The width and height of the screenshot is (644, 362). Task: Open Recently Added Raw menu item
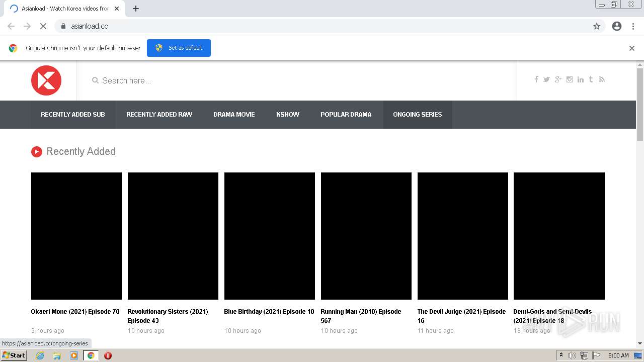coord(159,115)
